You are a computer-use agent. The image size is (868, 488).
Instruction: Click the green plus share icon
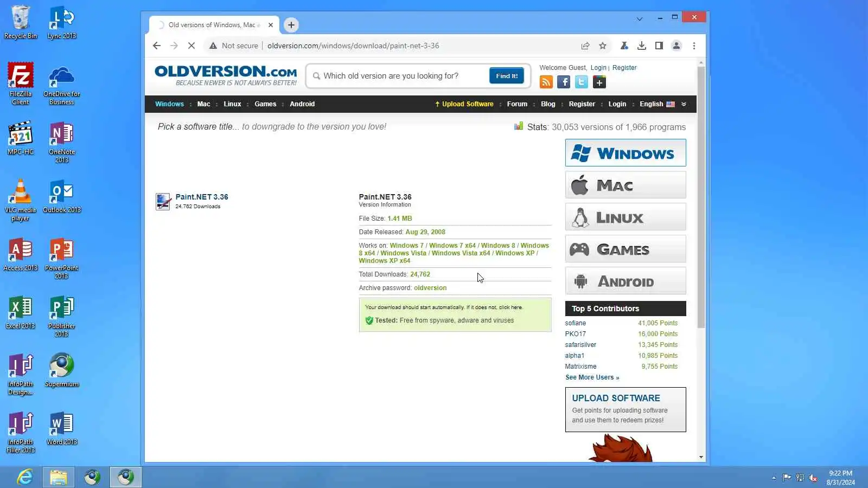coord(599,82)
